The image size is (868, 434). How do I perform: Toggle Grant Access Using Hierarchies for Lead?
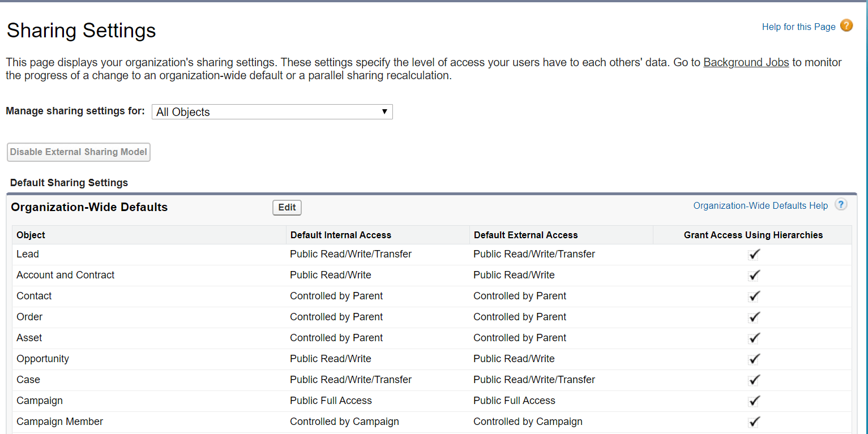pyautogui.click(x=754, y=254)
